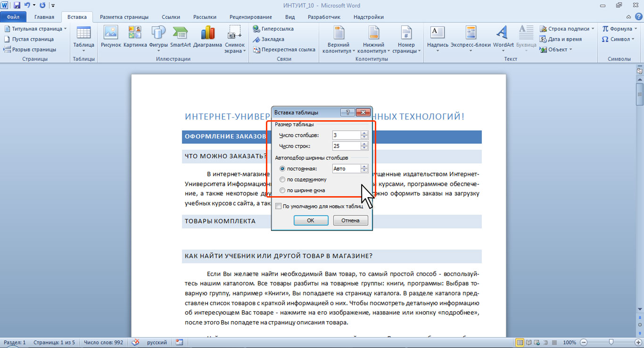The height and width of the screenshot is (348, 644).
Task: Open the Верхний колонтитул header dropdown
Action: [338, 40]
